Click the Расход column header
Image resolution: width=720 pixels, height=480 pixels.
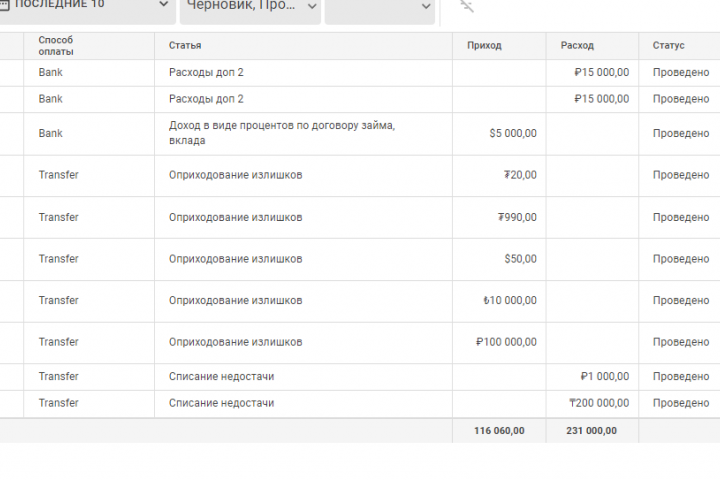pos(577,46)
